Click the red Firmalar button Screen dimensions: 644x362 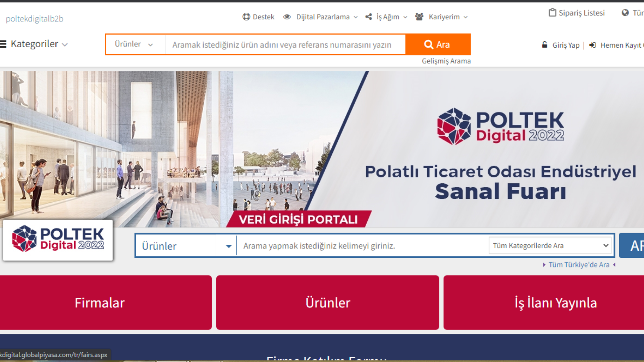click(x=99, y=303)
